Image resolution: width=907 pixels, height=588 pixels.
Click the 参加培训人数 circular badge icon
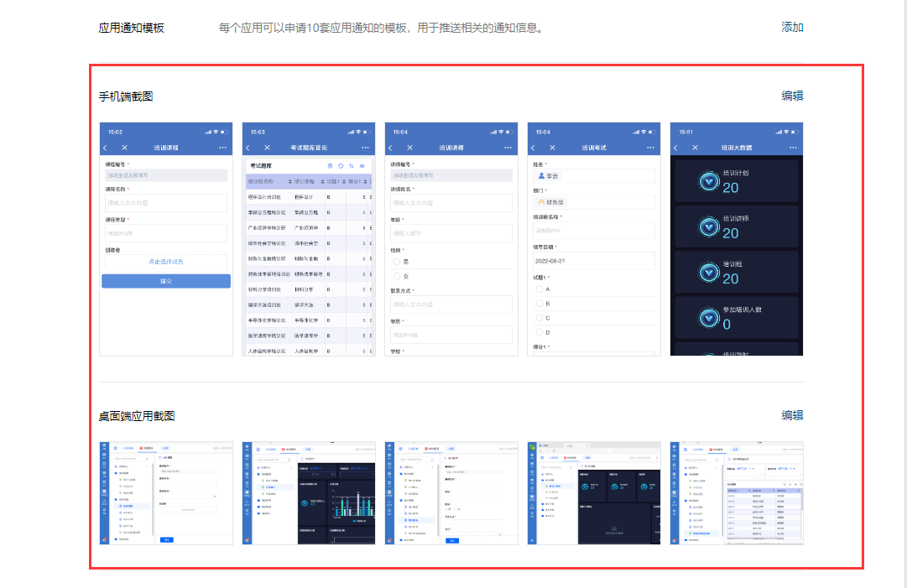click(x=709, y=317)
